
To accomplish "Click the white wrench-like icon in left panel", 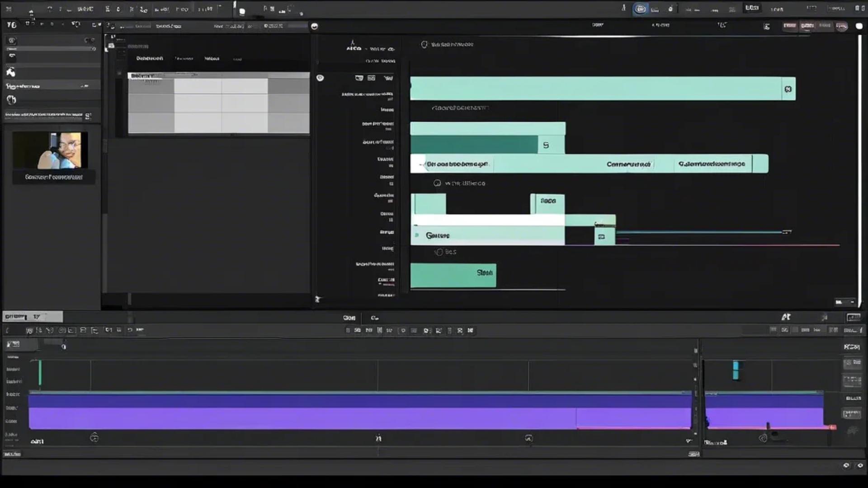I will pyautogui.click(x=10, y=72).
